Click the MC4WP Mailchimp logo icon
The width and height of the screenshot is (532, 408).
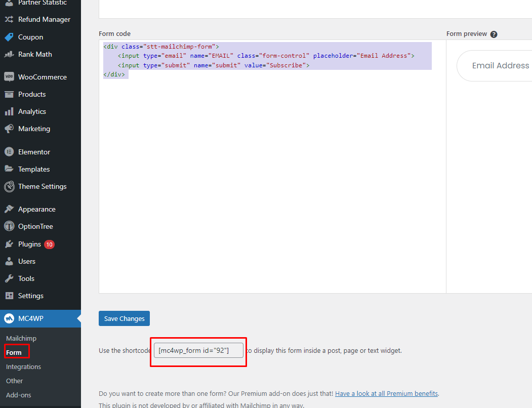[x=9, y=318]
